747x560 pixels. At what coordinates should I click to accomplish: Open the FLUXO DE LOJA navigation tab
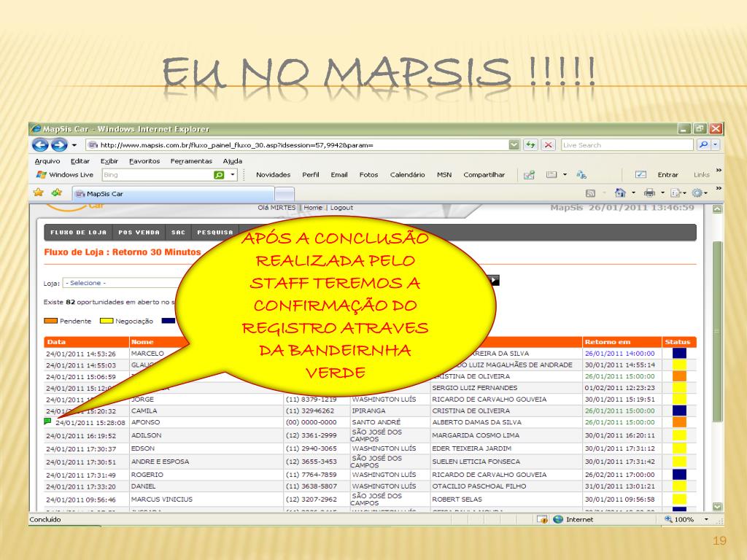(x=78, y=233)
